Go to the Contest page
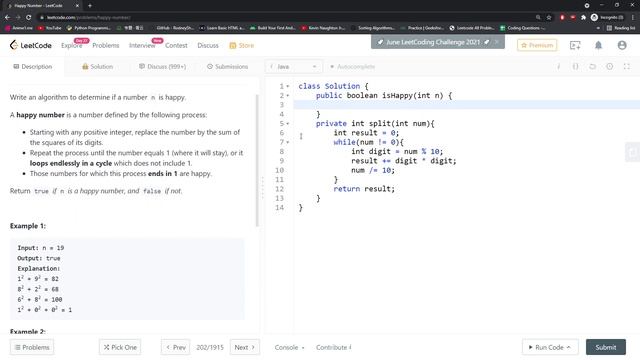Screen dimensions: 640x360 point(176,45)
